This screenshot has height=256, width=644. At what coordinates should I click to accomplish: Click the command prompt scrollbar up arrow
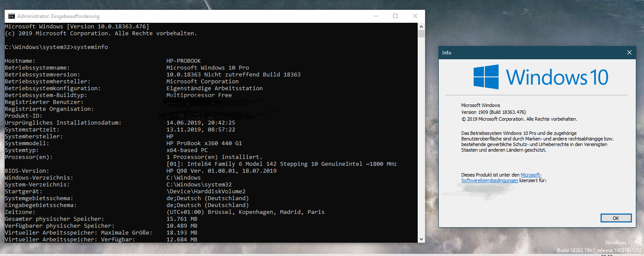tap(422, 26)
